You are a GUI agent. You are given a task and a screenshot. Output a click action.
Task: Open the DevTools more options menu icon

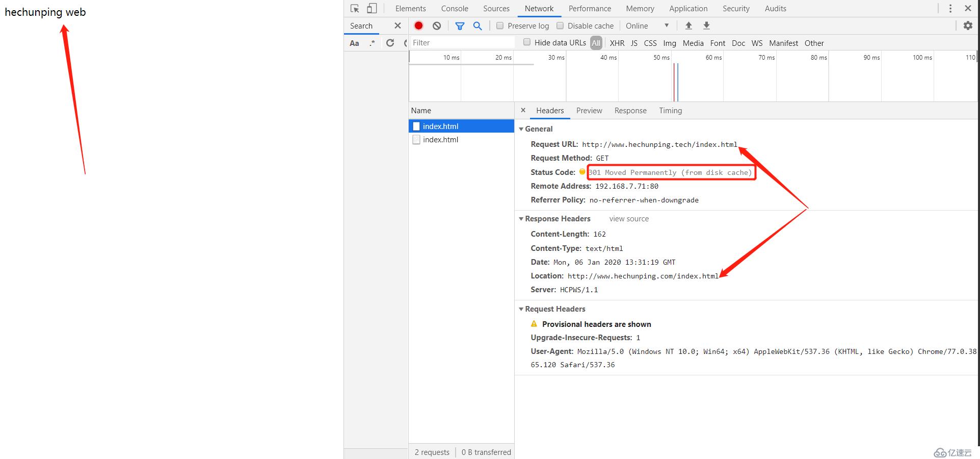[x=950, y=8]
